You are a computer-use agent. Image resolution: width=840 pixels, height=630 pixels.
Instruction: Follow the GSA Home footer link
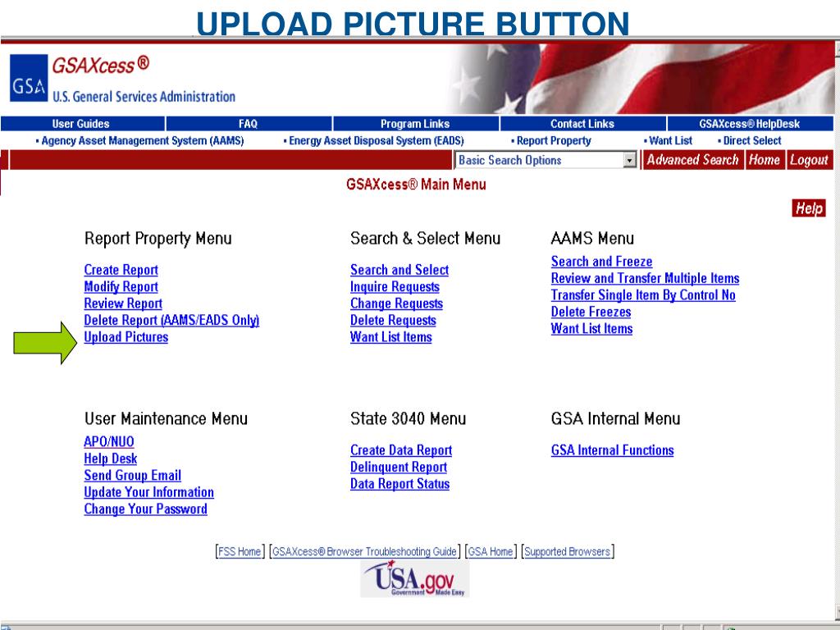[491, 551]
